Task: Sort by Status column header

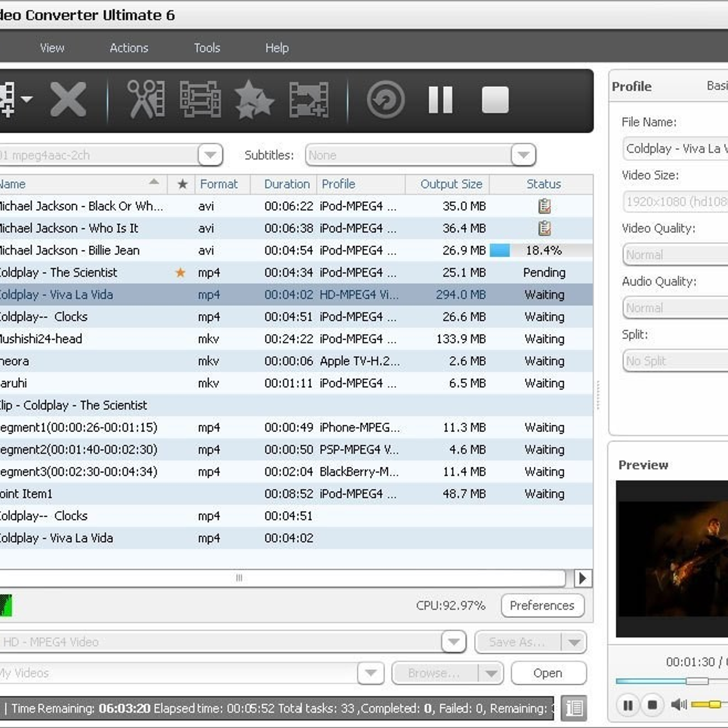Action: pos(541,184)
